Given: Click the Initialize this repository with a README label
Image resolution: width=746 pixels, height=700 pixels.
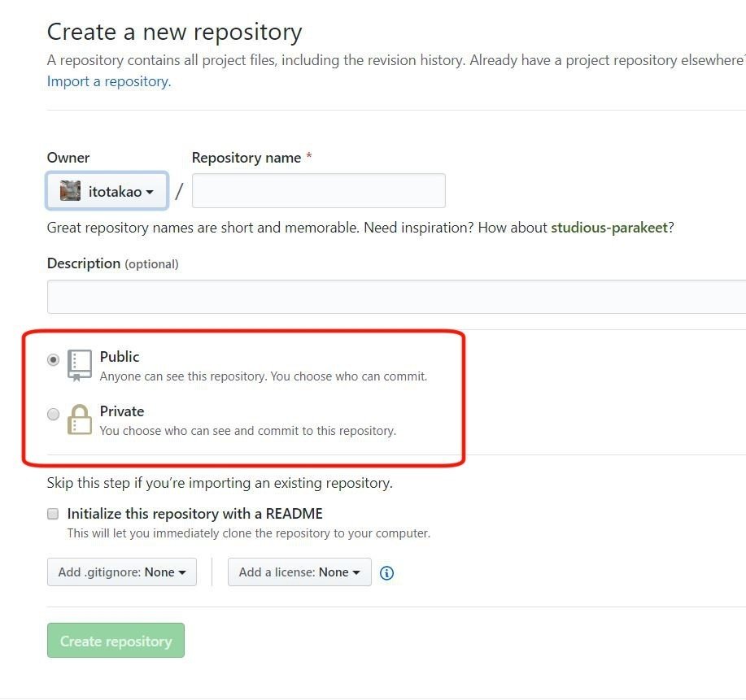Looking at the screenshot, I should coord(195,514).
